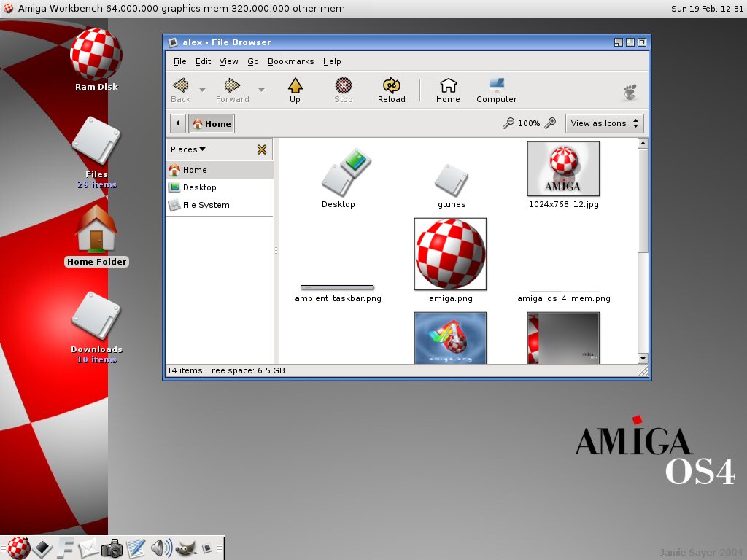Open Computer from the toolbar
747x560 pixels.
pyautogui.click(x=496, y=90)
